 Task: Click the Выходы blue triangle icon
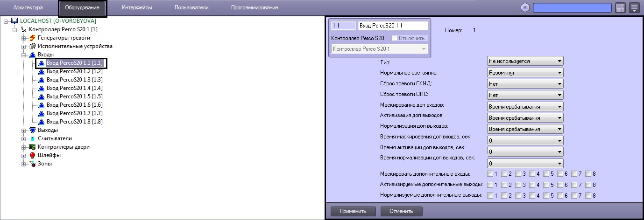pos(33,130)
